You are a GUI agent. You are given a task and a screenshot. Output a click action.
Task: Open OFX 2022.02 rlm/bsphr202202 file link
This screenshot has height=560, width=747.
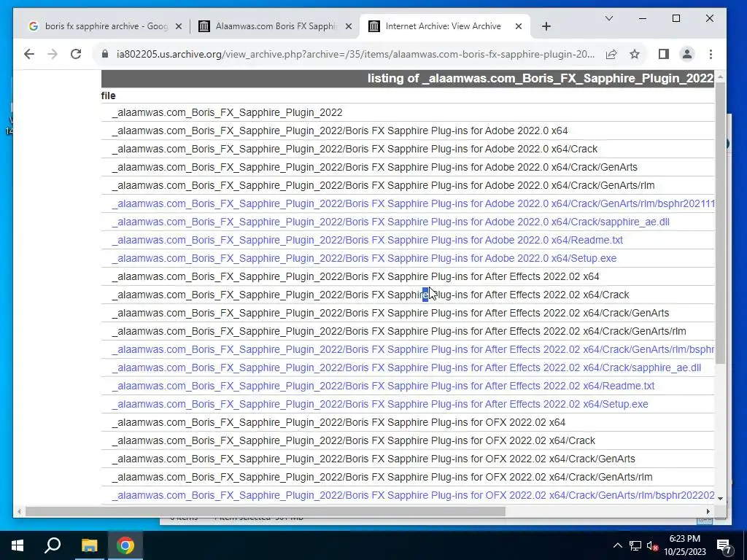(x=413, y=495)
